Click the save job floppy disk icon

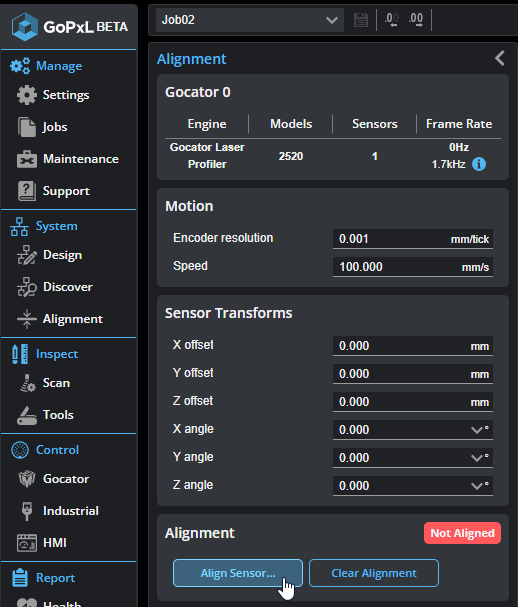coord(360,20)
